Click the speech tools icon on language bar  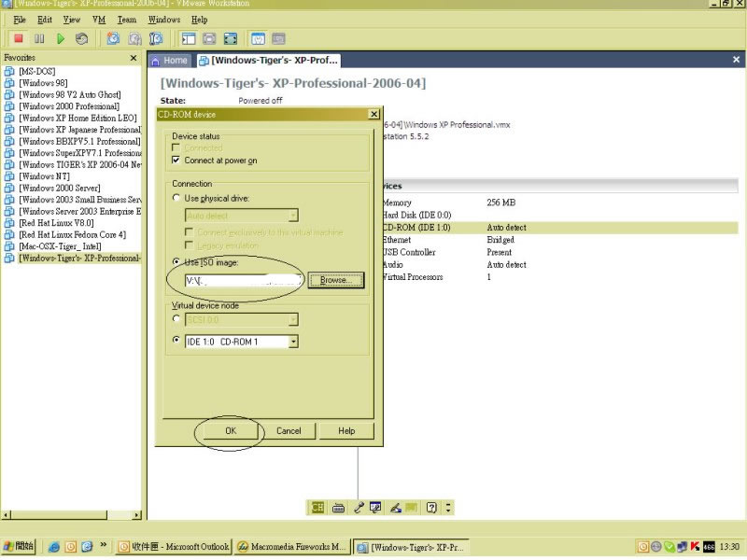point(375,508)
